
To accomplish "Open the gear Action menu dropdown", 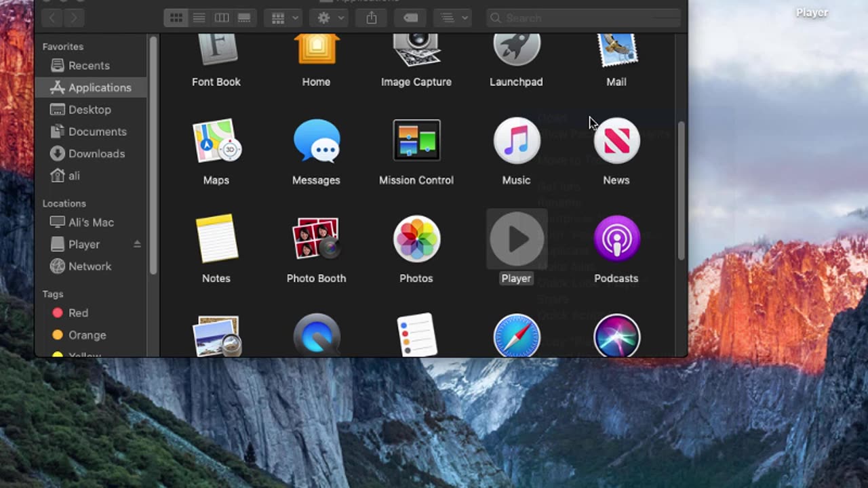I will tap(329, 18).
